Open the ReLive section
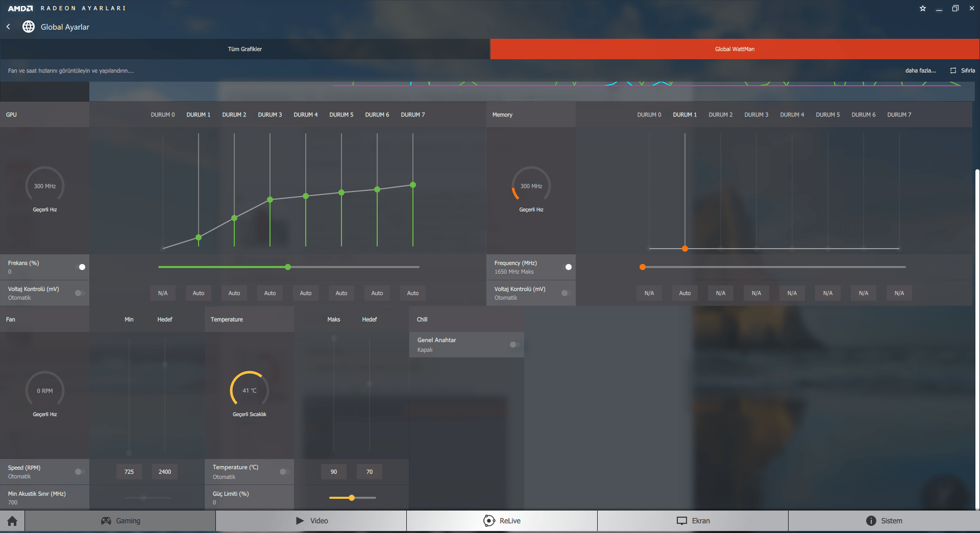The image size is (980, 533). pos(502,521)
